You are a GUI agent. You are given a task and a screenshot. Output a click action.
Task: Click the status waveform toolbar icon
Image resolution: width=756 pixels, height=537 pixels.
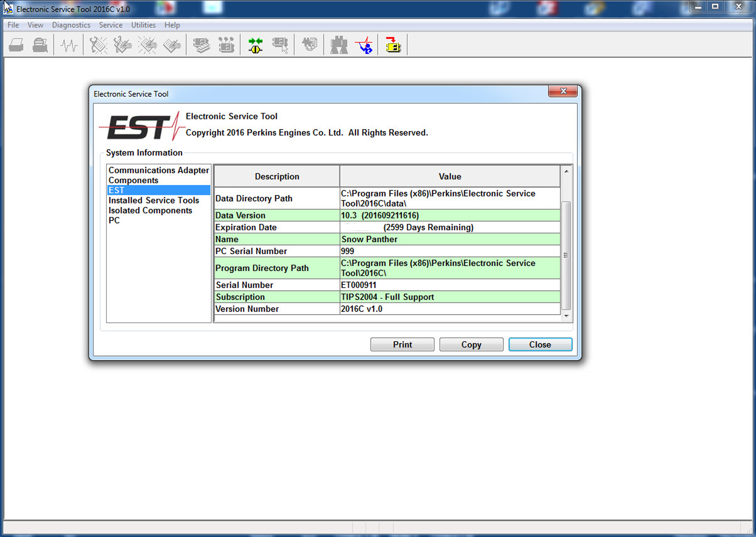tap(69, 45)
